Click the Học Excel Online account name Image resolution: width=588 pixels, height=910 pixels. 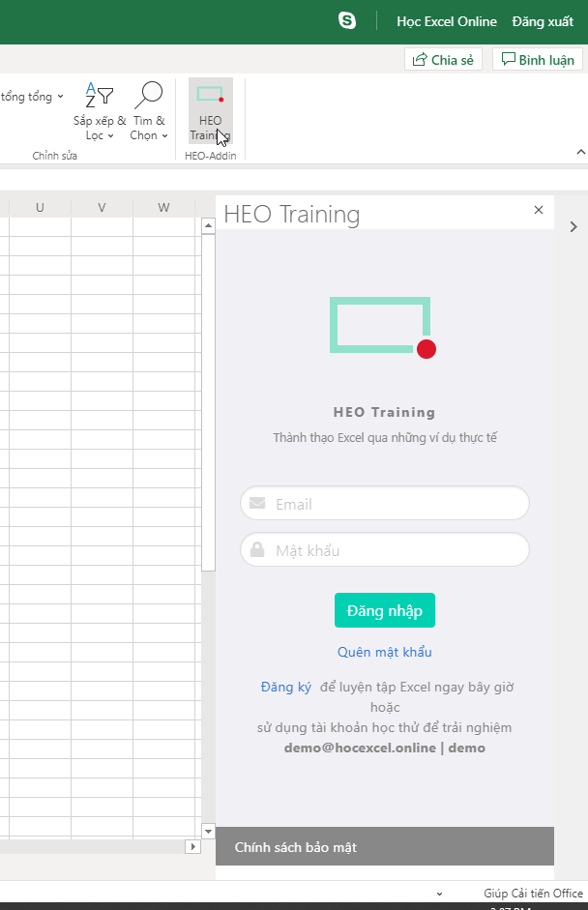447,21
